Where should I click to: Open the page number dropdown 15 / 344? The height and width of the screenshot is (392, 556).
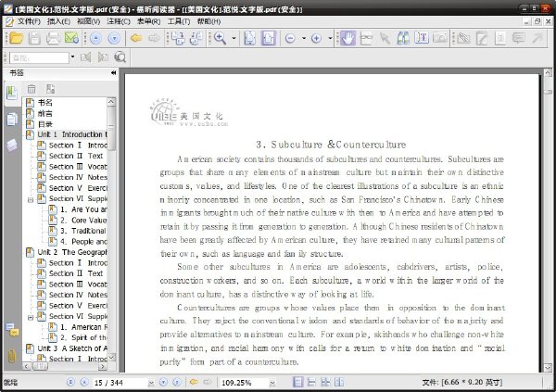pyautogui.click(x=151, y=383)
